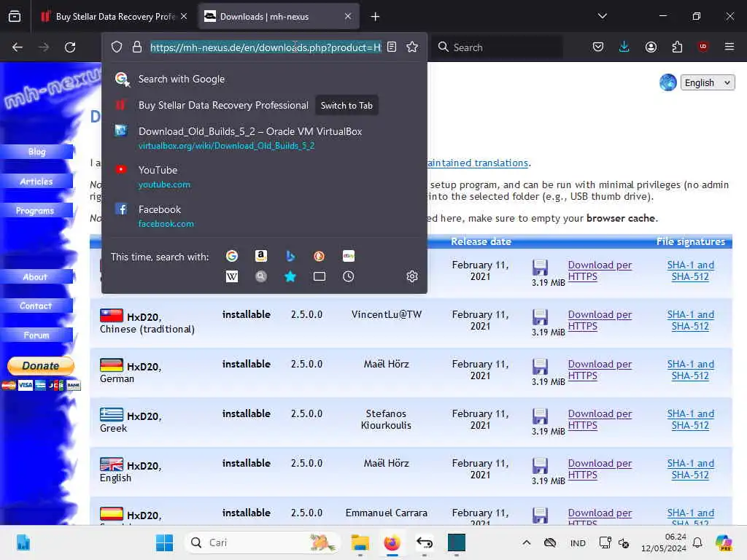
Task: Open notifications bell in system tray
Action: tap(697, 542)
